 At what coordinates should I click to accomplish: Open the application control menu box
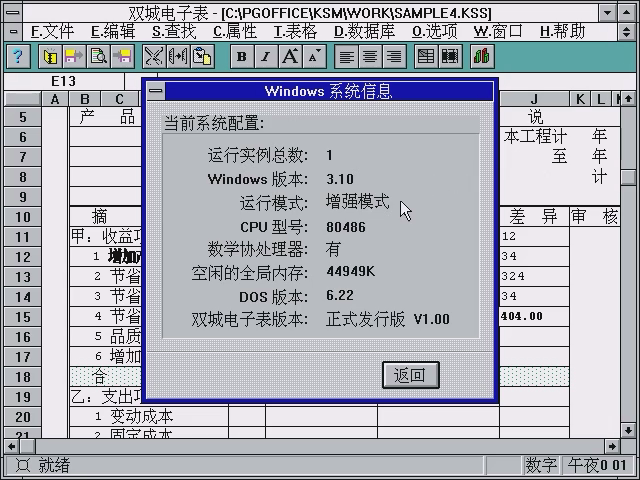coord(13,12)
